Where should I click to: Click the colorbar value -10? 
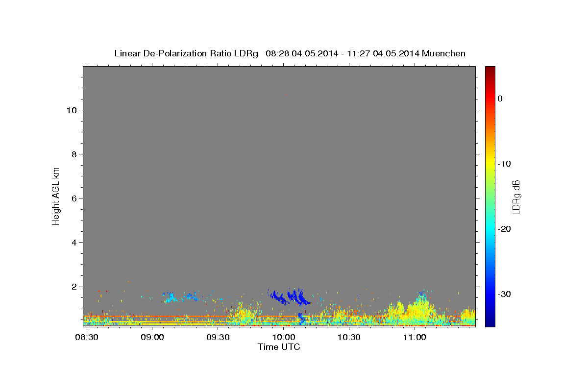[x=505, y=164]
